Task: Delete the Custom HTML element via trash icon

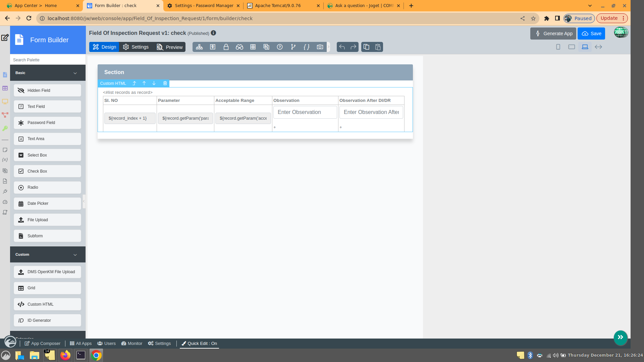Action: tap(165, 83)
